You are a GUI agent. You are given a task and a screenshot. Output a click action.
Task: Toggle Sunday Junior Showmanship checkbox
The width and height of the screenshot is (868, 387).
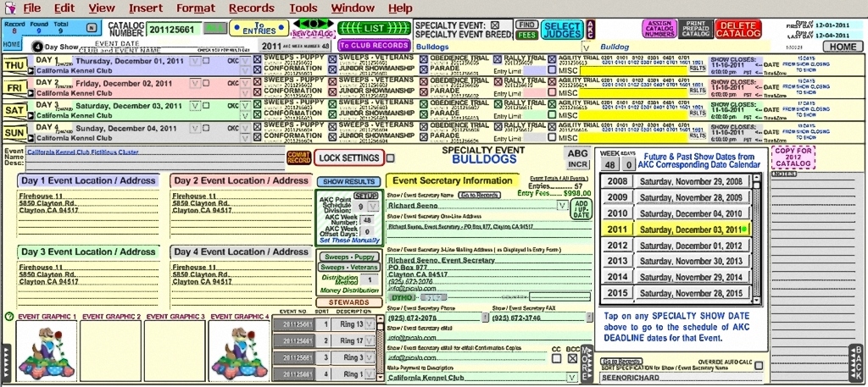(x=332, y=136)
